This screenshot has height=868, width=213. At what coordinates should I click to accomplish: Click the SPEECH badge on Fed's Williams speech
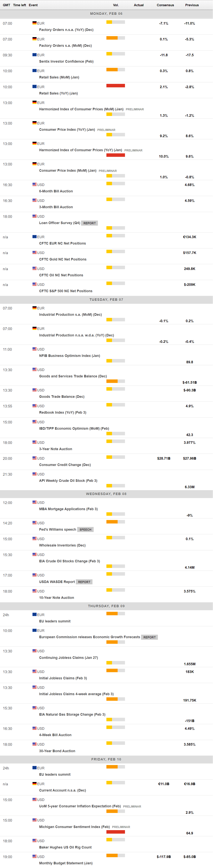(85, 529)
